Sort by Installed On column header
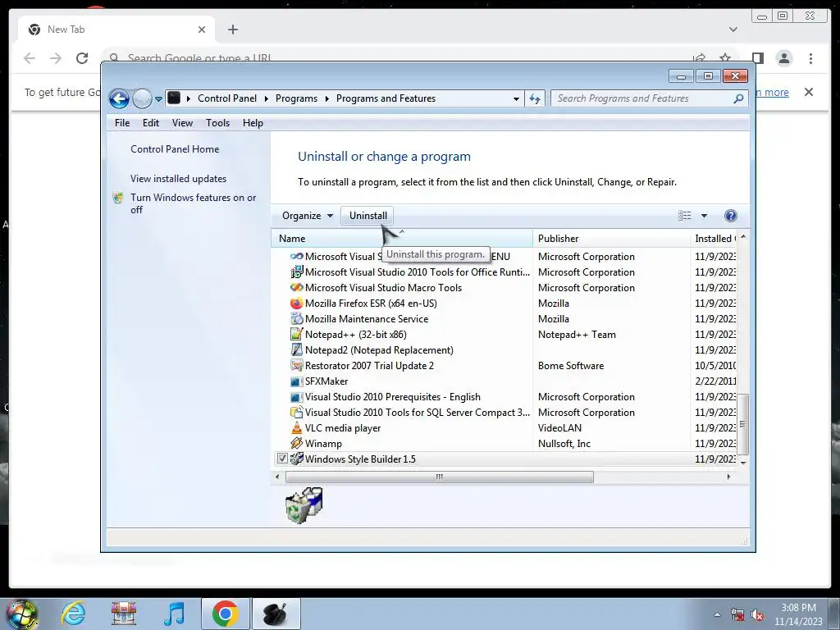840x630 pixels. [x=714, y=239]
